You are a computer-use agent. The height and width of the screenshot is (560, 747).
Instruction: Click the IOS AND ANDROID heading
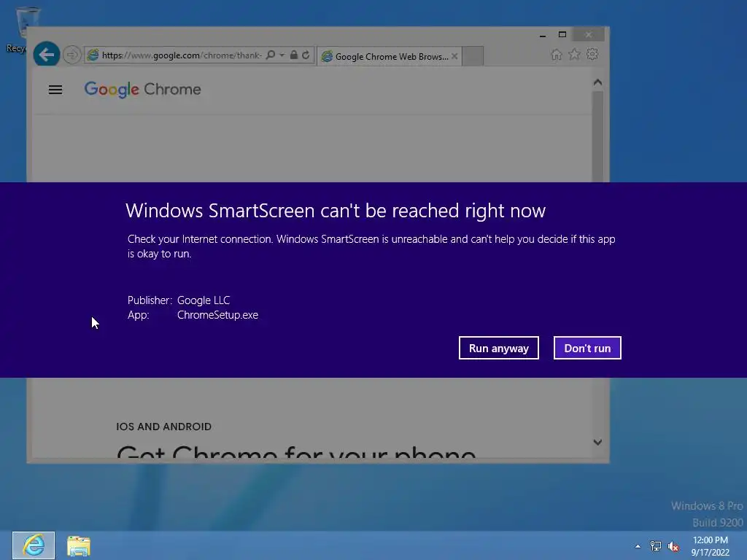[x=164, y=427]
